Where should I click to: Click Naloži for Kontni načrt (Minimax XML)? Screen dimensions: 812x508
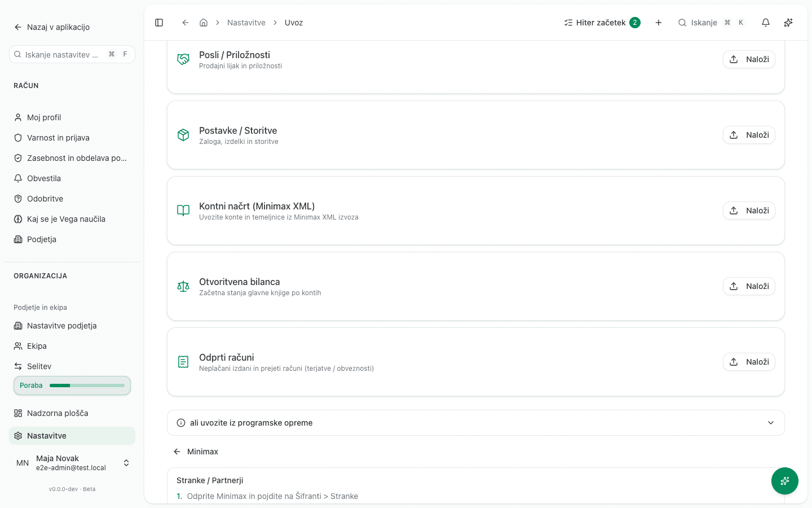[749, 211]
